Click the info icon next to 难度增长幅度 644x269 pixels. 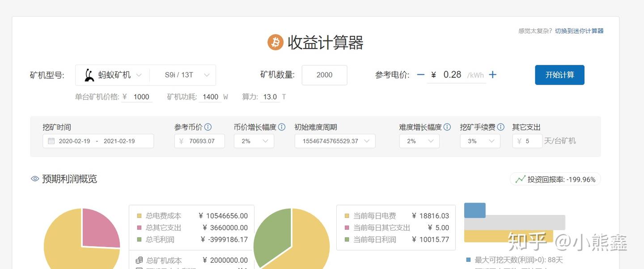pos(448,127)
